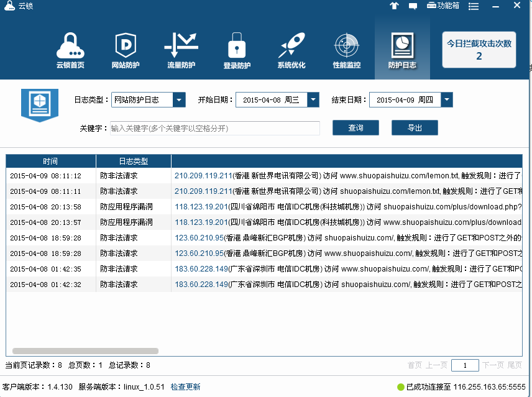Click the 关键字 keyword input field
The height and width of the screenshot is (397, 532).
[x=214, y=128]
